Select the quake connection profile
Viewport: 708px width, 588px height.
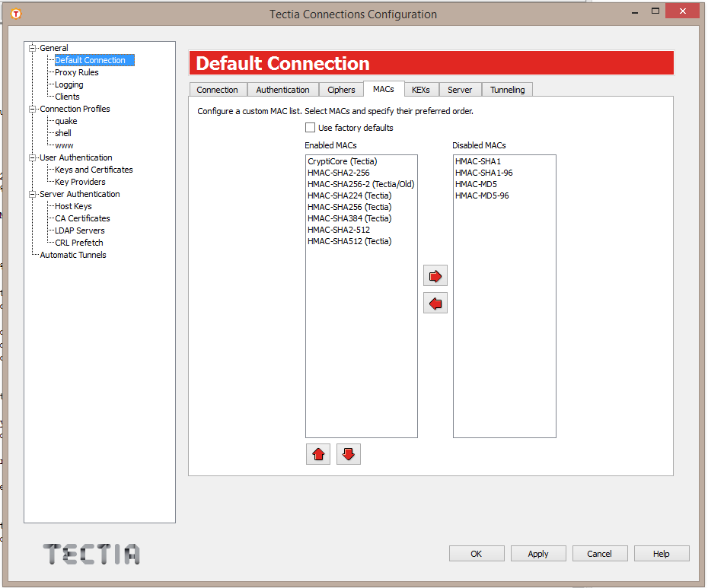coord(66,121)
